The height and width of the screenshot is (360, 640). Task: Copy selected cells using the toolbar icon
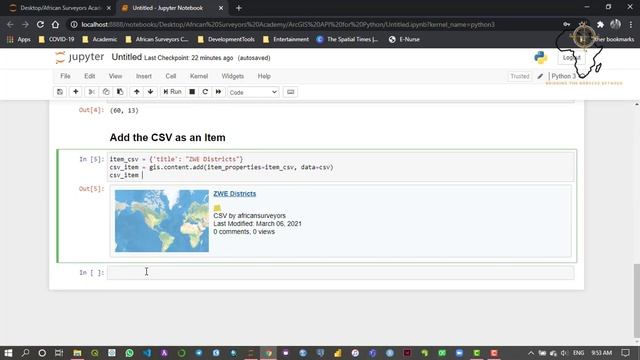click(106, 92)
